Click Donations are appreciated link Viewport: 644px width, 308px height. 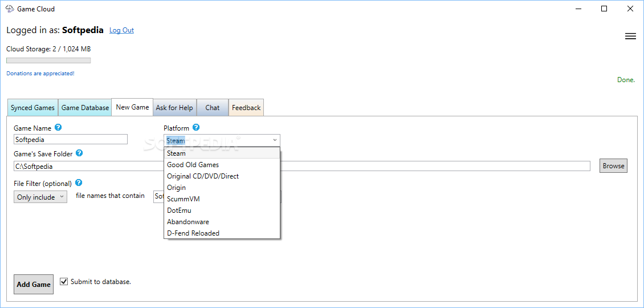click(40, 73)
